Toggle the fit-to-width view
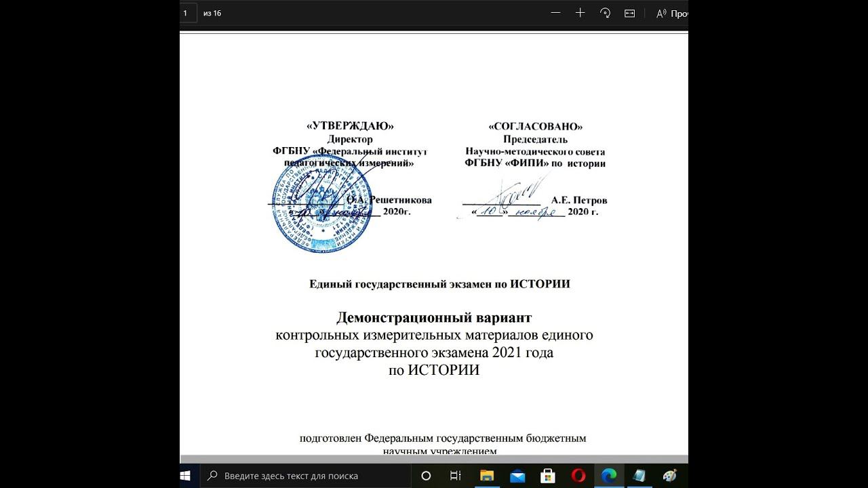Viewport: 868px width, 488px height. click(x=629, y=13)
